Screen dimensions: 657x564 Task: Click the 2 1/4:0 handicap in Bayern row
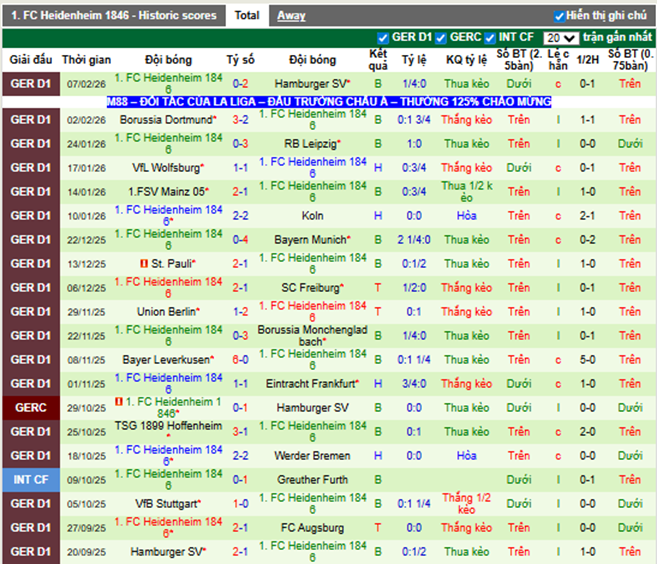[x=414, y=240]
